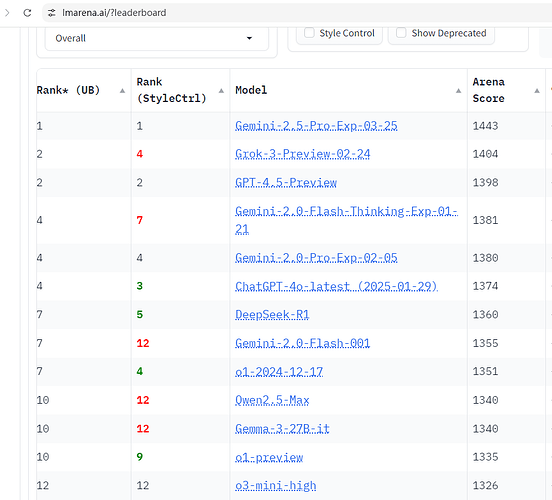Enable the Style Control checkbox

(309, 33)
